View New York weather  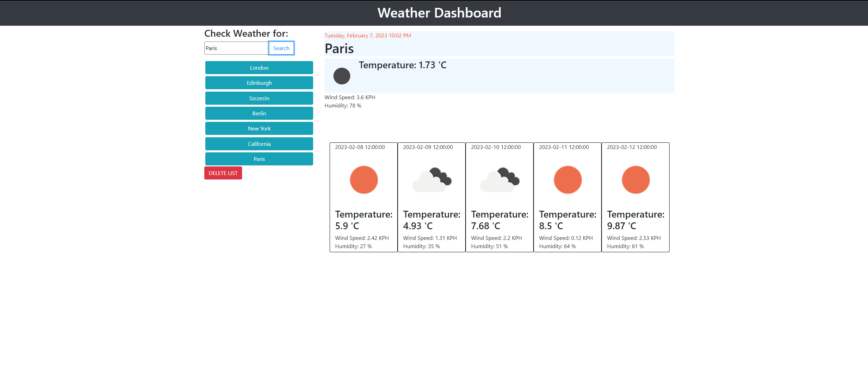259,128
